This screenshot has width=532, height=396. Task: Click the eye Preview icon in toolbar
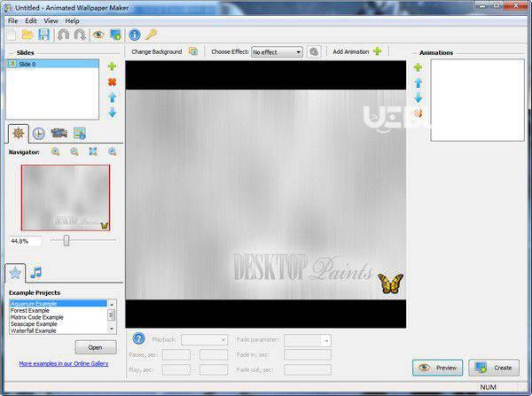pos(98,35)
